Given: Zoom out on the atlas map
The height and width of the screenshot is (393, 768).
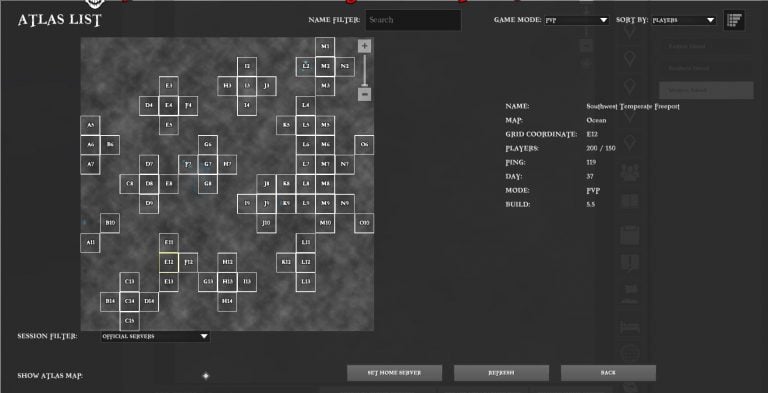Looking at the screenshot, I should (364, 94).
